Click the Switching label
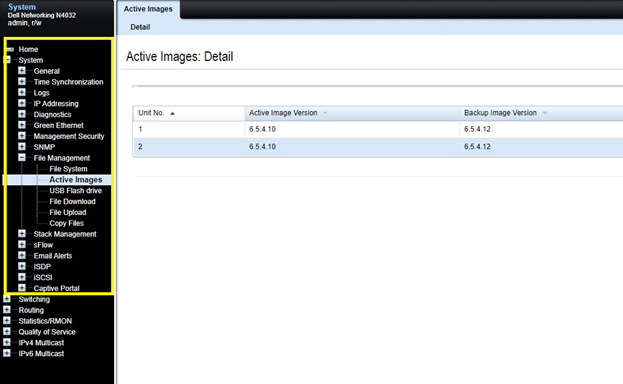Screen dimensions: 623x384 [x=34, y=299]
